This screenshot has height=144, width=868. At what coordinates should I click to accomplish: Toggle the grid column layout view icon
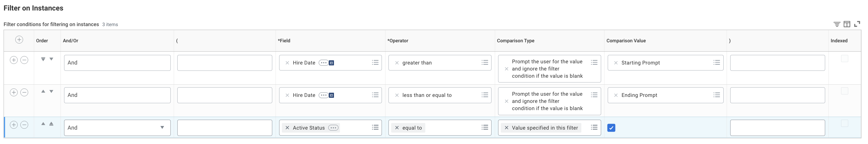[x=847, y=24]
